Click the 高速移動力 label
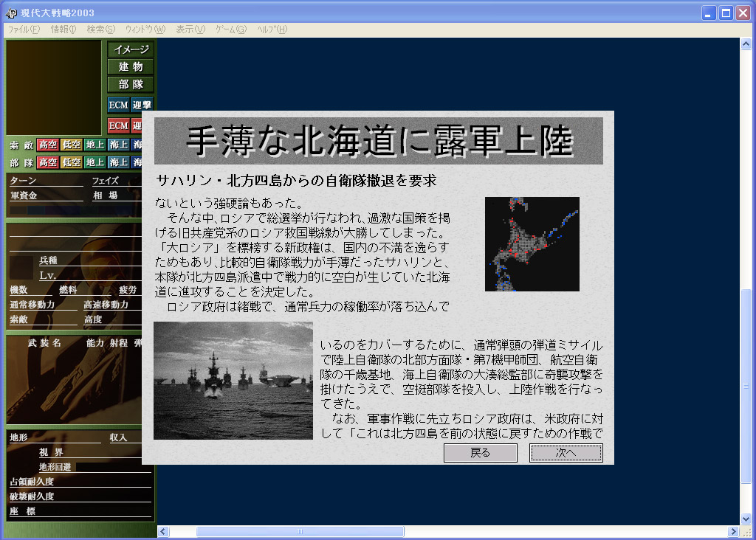Image resolution: width=756 pixels, height=540 pixels. (x=106, y=305)
